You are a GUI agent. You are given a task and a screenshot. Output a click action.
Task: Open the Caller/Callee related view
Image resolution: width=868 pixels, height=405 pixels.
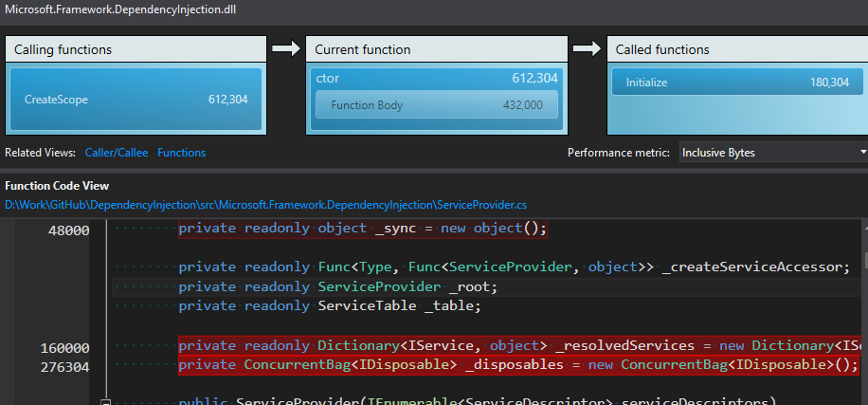pyautogui.click(x=117, y=153)
